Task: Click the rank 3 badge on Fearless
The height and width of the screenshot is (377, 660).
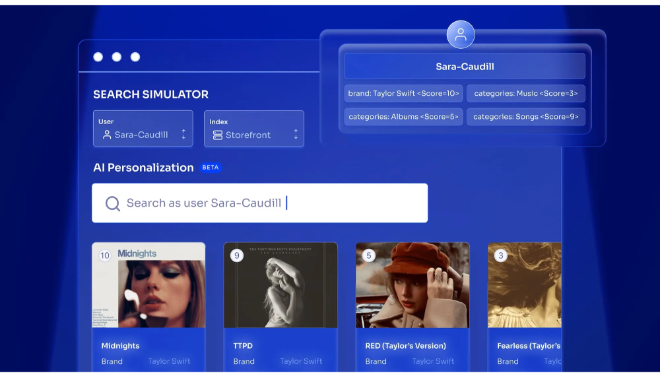Action: coord(500,255)
